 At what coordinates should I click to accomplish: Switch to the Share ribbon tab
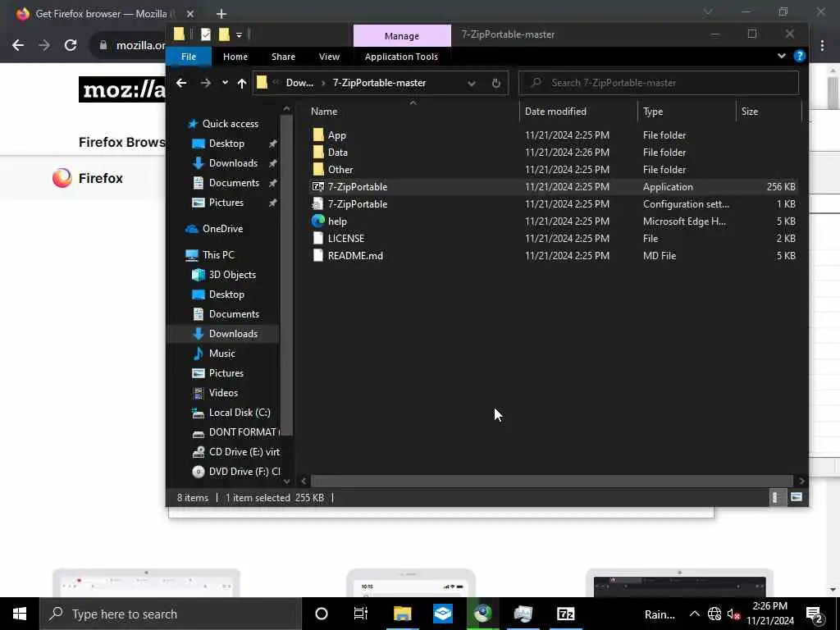tap(283, 57)
